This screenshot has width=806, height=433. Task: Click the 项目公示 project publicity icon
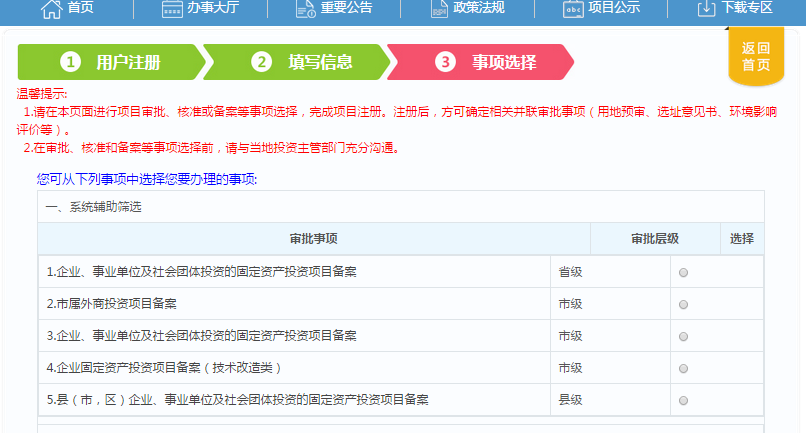(573, 8)
